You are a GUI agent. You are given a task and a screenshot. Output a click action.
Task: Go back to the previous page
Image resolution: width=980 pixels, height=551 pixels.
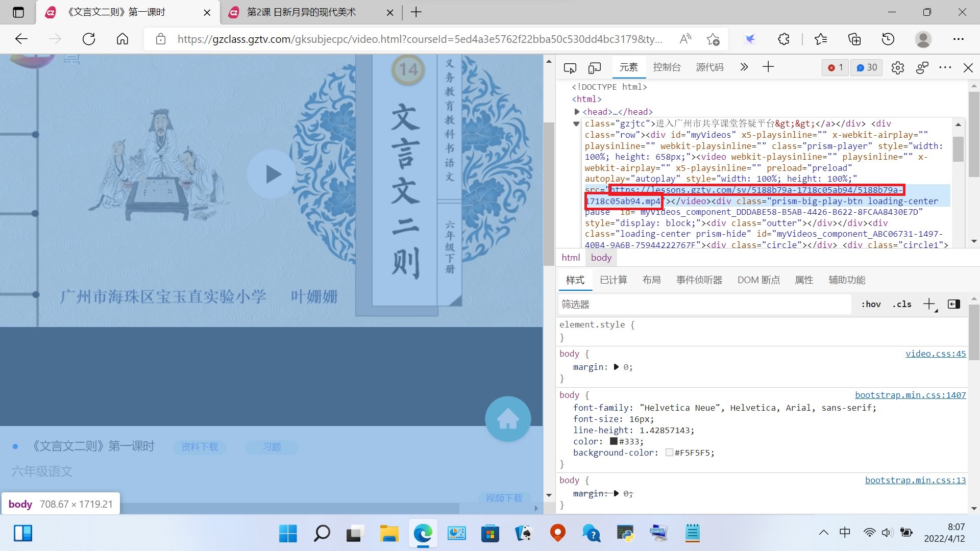21,39
